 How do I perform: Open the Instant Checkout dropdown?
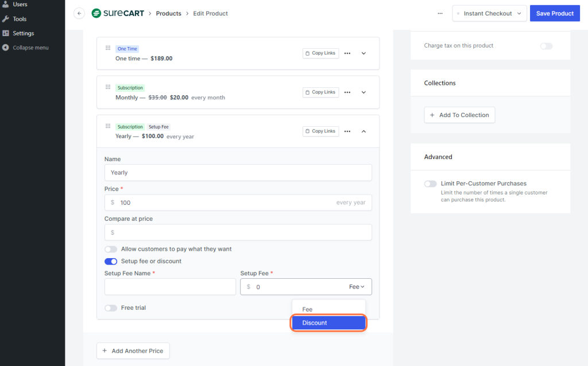(489, 13)
